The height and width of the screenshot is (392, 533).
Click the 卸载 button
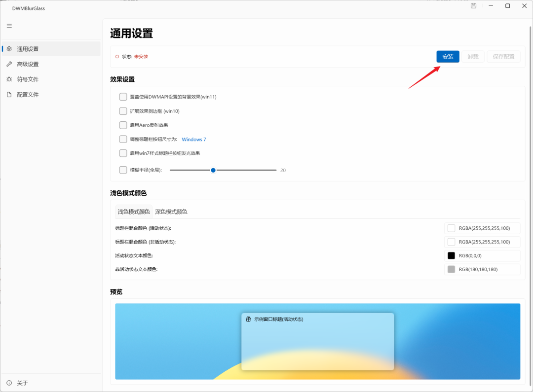pyautogui.click(x=473, y=56)
